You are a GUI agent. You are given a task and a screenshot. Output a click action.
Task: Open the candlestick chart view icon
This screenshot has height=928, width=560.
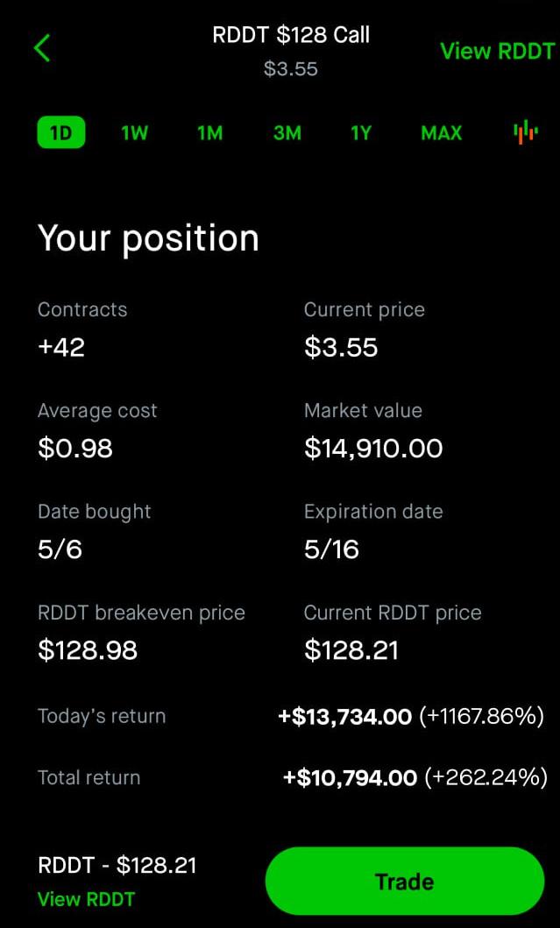525,132
